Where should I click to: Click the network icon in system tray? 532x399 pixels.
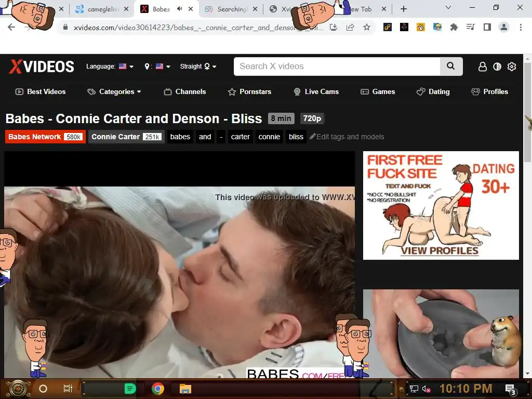[x=414, y=389]
